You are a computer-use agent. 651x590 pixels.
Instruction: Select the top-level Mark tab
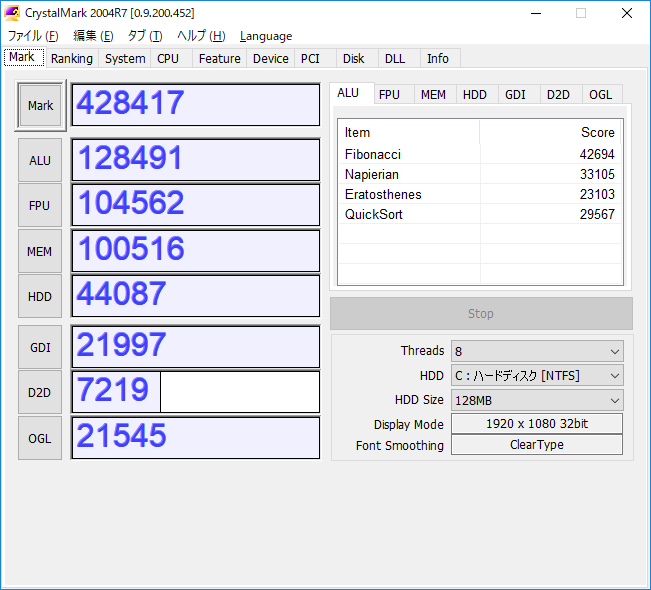point(24,57)
